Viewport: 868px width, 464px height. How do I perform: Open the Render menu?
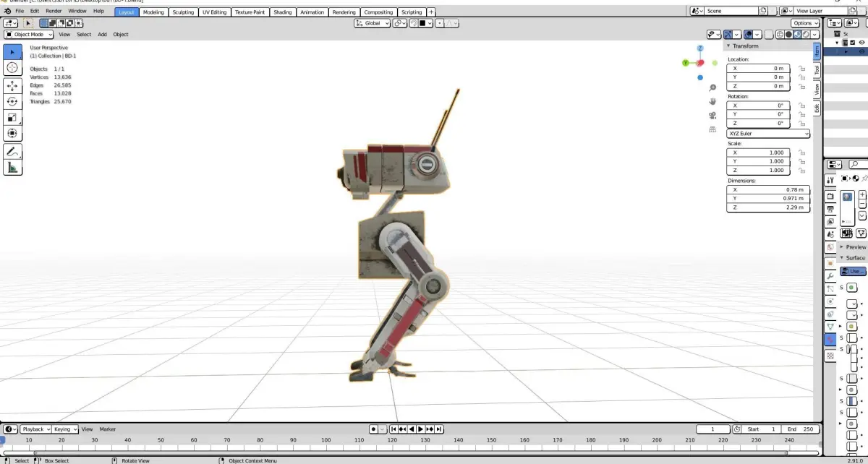54,12
